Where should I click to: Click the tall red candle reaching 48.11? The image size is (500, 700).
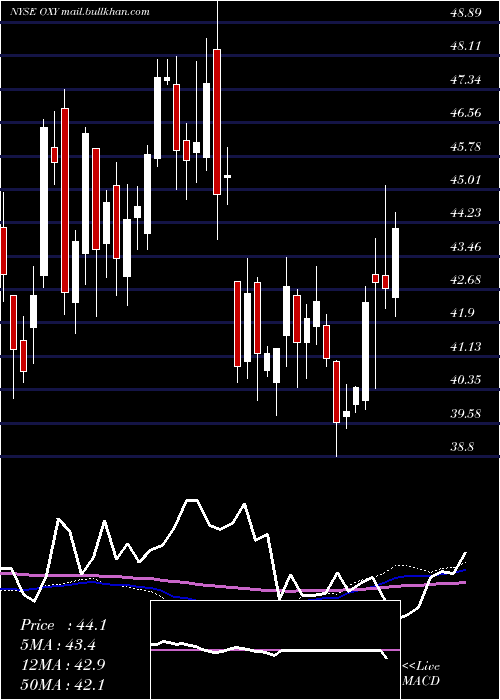click(217, 122)
